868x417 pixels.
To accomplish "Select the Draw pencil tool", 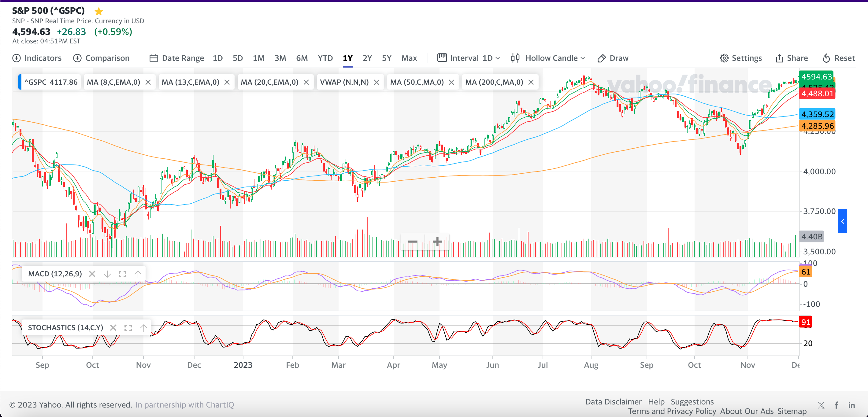I will (613, 58).
